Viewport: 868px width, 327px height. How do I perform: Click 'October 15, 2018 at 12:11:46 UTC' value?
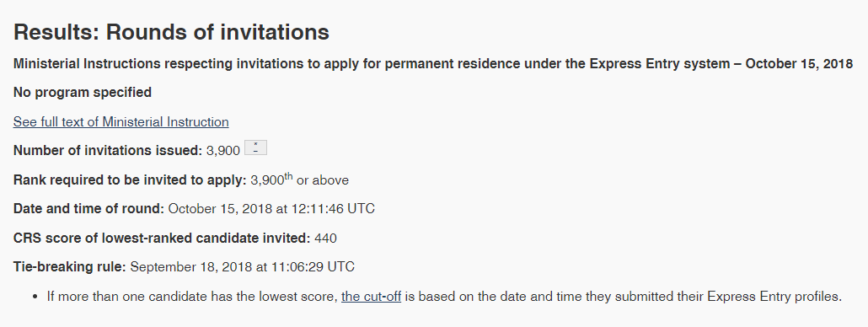click(271, 209)
